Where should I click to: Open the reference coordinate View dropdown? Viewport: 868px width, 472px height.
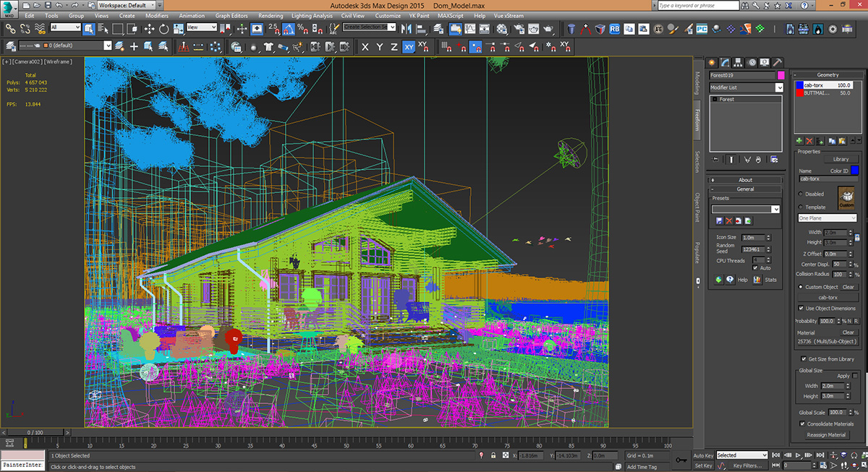point(202,27)
